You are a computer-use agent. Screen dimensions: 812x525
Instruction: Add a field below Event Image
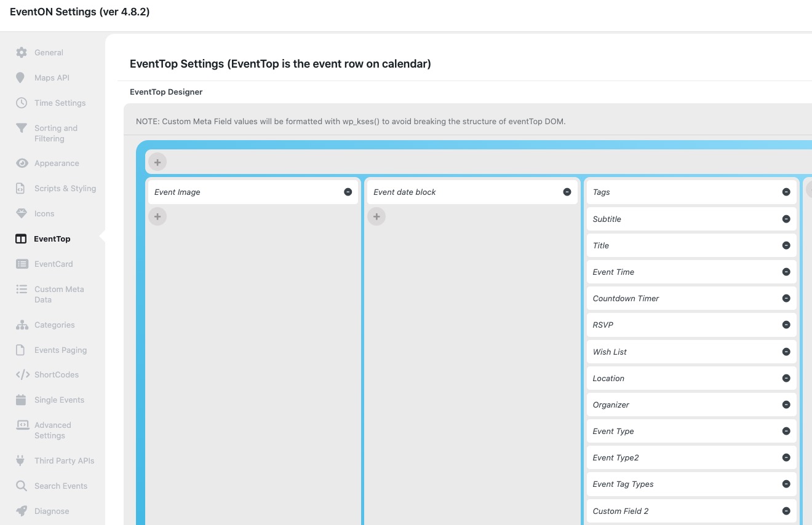tap(157, 216)
